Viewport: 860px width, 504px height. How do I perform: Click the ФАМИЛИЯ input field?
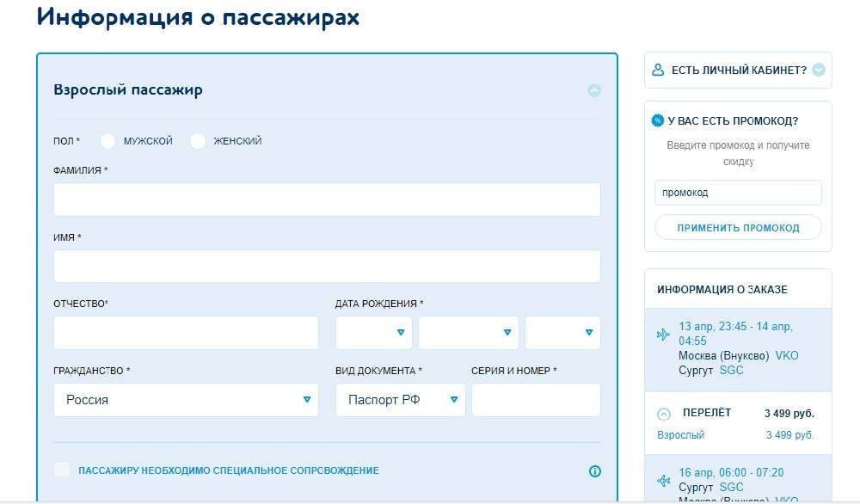tap(327, 200)
